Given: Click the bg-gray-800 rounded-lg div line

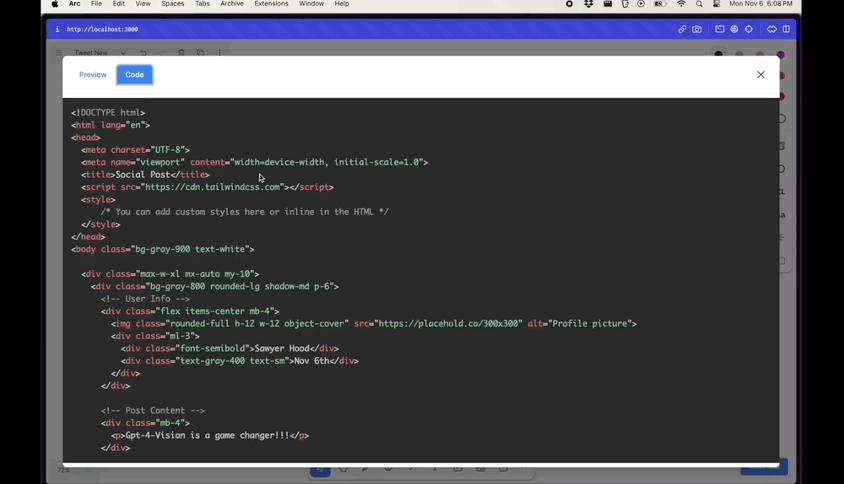Looking at the screenshot, I should [215, 286].
